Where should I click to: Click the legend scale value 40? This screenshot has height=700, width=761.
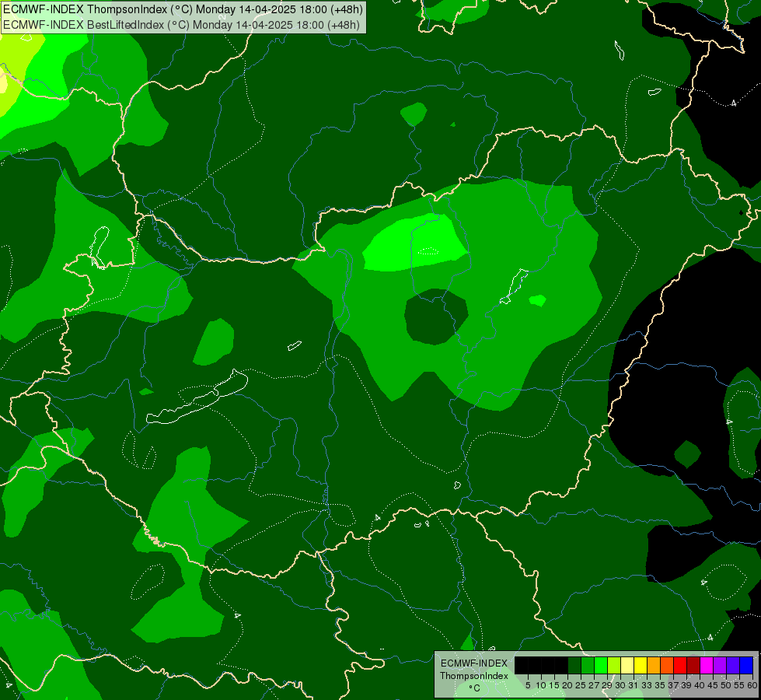tap(699, 685)
